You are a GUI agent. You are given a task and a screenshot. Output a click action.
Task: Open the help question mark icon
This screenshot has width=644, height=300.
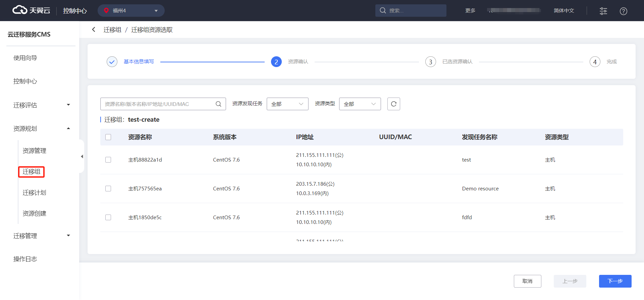pyautogui.click(x=623, y=11)
